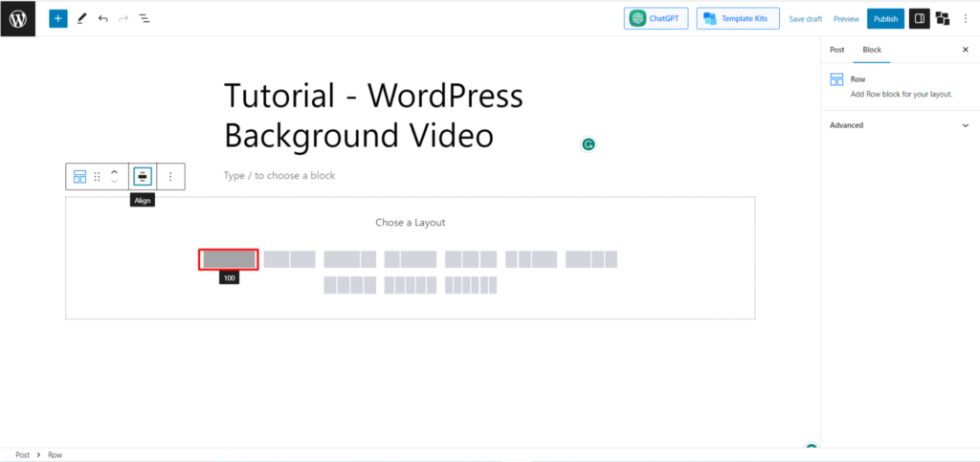This screenshot has width=980, height=462.
Task: Choose three columns with wide right layout
Action: (531, 259)
